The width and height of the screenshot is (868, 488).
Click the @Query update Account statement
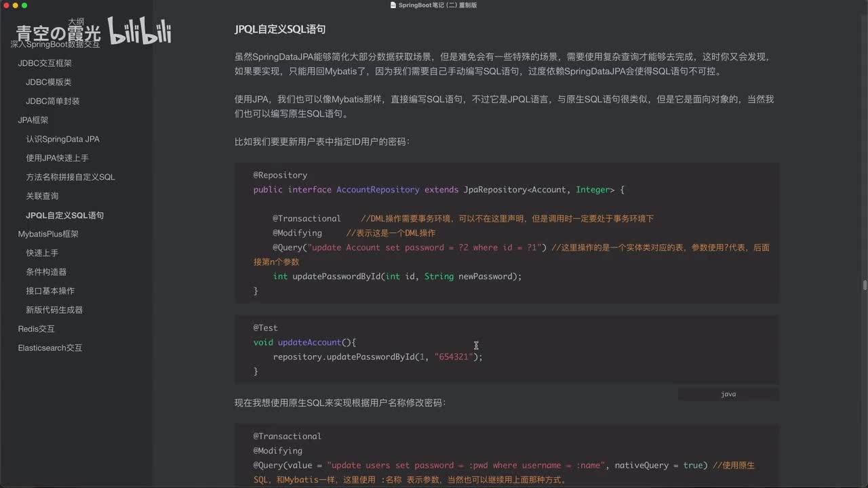pyautogui.click(x=410, y=247)
